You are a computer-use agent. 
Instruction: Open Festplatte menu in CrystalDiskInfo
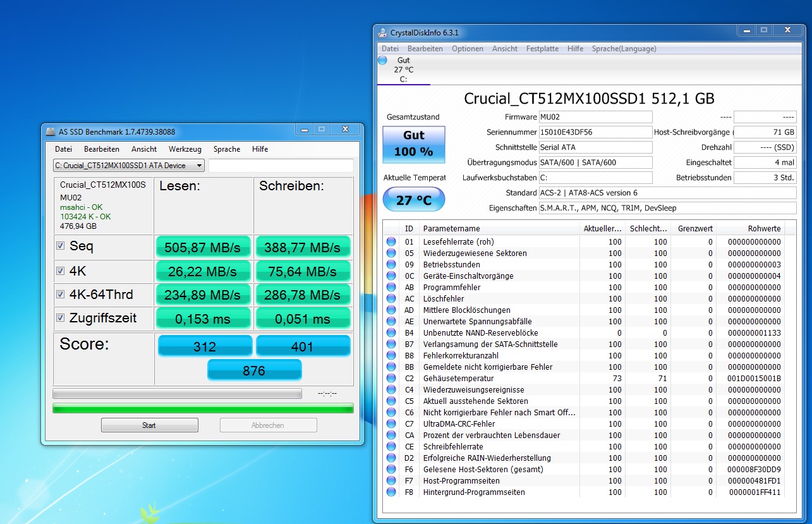coord(542,49)
